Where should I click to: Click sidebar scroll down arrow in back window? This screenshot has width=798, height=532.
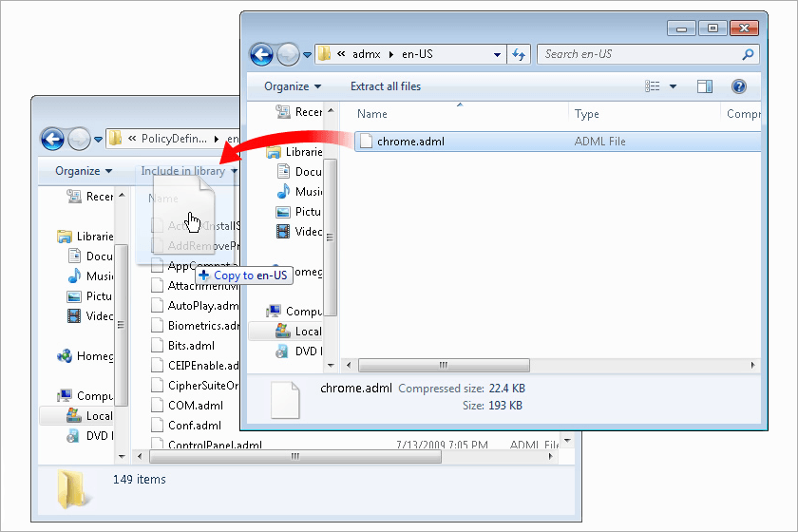122,457
